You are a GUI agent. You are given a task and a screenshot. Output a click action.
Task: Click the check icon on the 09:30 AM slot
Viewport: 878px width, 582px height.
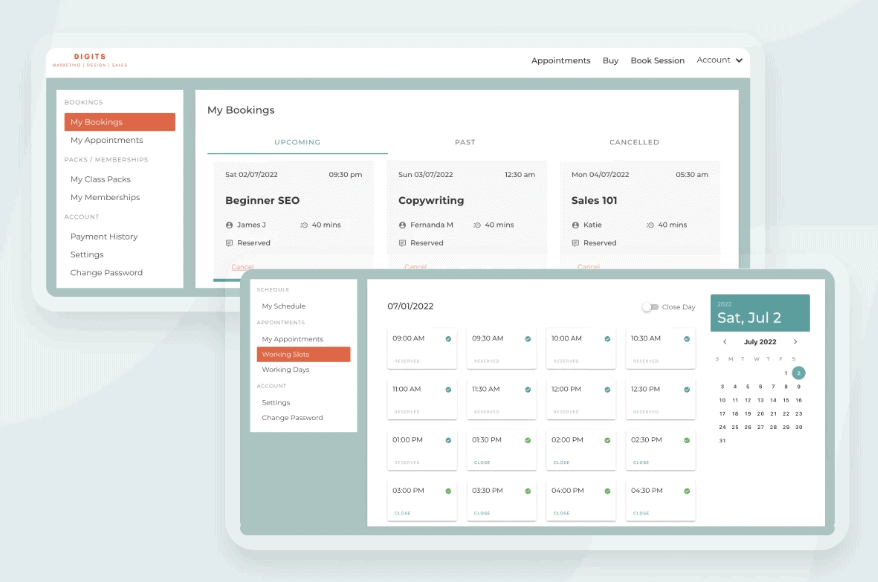click(x=528, y=339)
